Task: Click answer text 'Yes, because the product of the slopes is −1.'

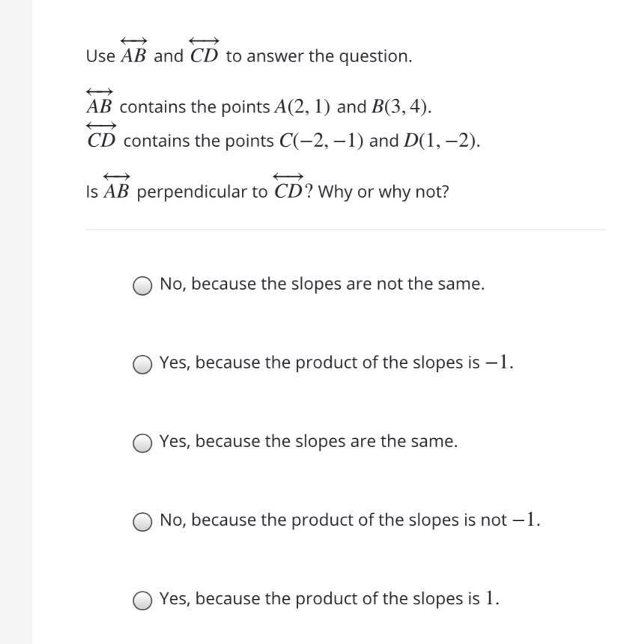Action: tap(336, 363)
